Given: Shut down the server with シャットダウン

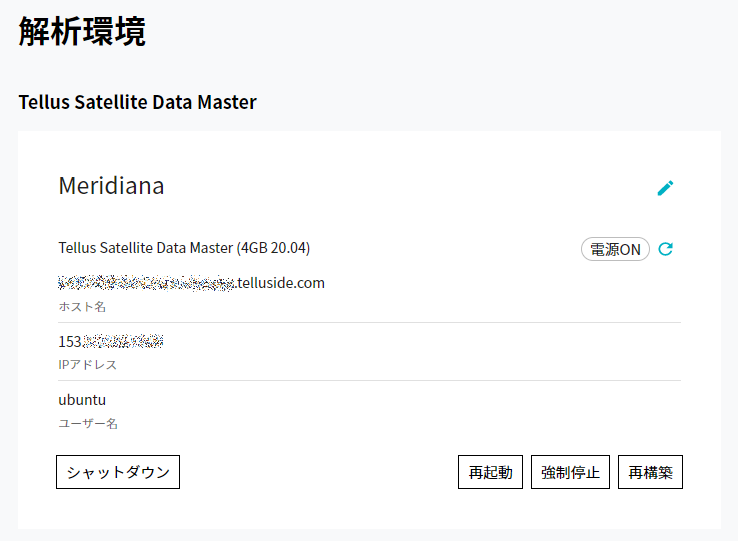Looking at the screenshot, I should [118, 472].
